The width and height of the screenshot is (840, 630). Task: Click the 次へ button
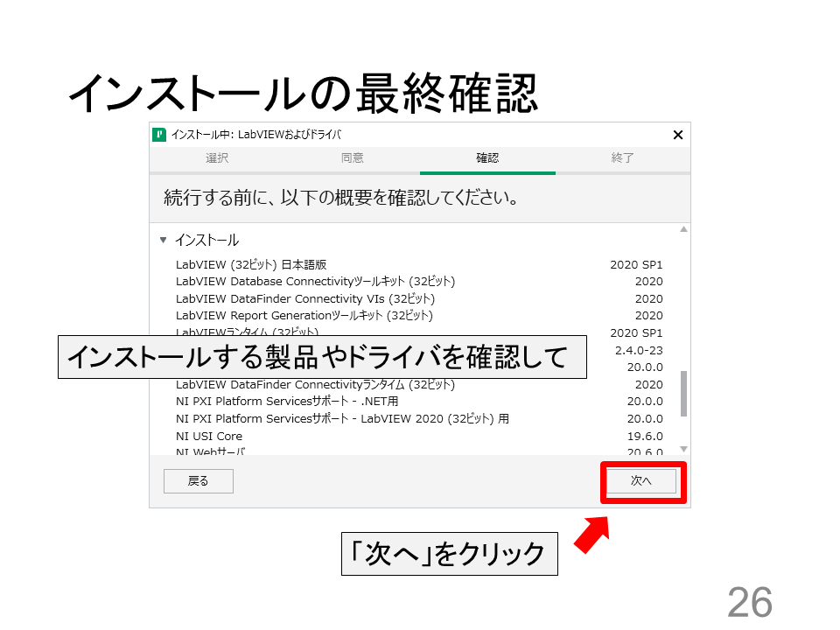click(x=641, y=480)
